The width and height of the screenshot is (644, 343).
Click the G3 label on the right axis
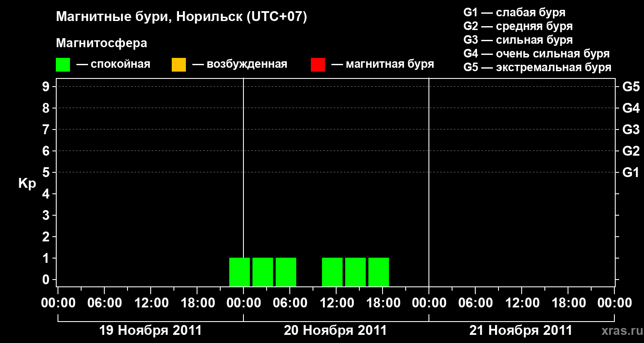(631, 129)
